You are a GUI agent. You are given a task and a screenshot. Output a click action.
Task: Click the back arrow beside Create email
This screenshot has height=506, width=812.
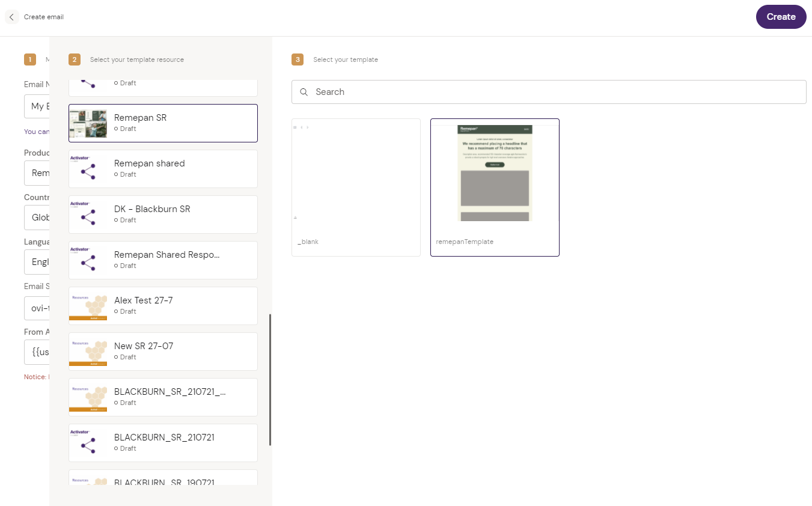11,17
